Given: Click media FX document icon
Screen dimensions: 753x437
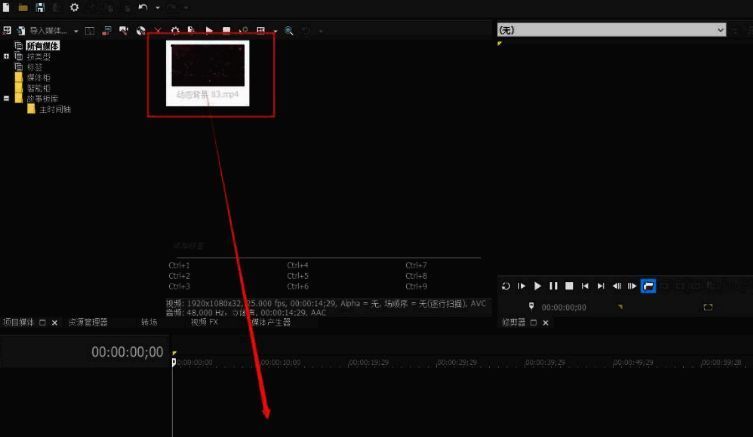Looking at the screenshot, I should point(192,31).
